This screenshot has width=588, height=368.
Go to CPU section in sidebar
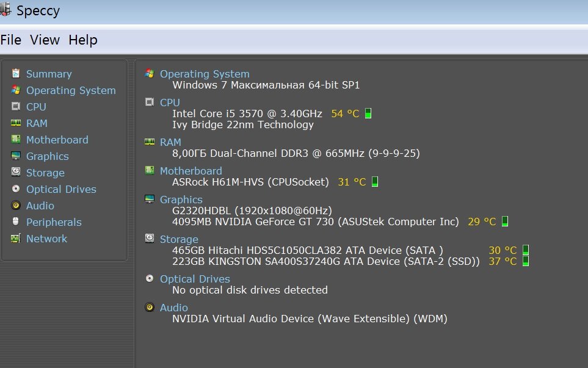pyautogui.click(x=36, y=107)
